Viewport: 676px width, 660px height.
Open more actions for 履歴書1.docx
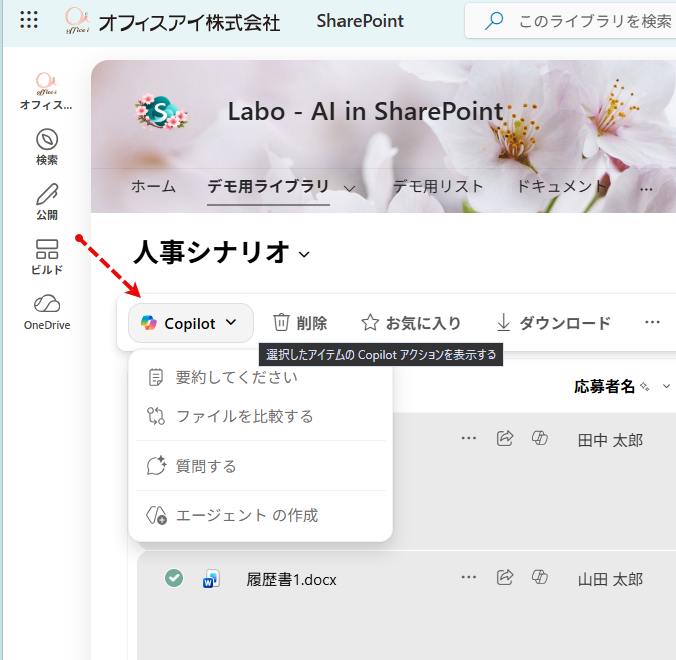[x=469, y=577]
